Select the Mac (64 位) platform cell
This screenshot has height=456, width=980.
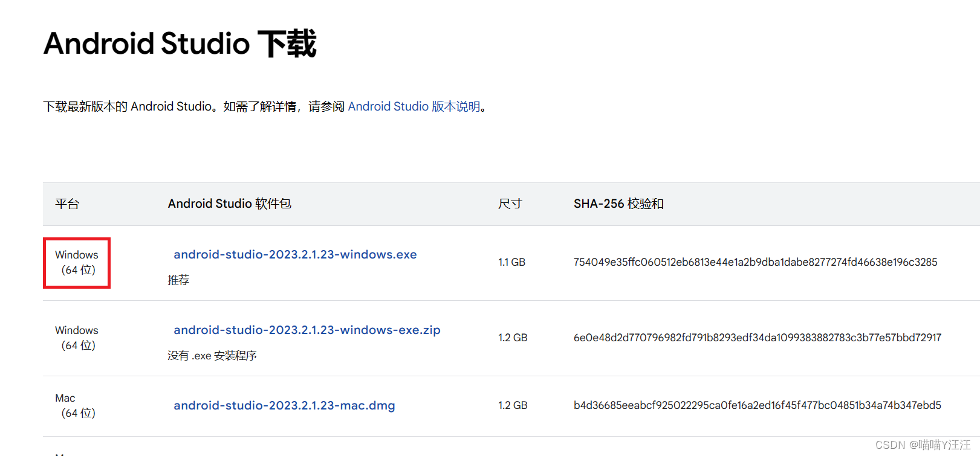coord(75,405)
